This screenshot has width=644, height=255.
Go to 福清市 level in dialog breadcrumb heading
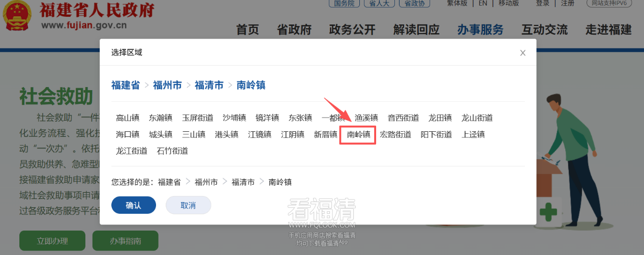tap(209, 85)
